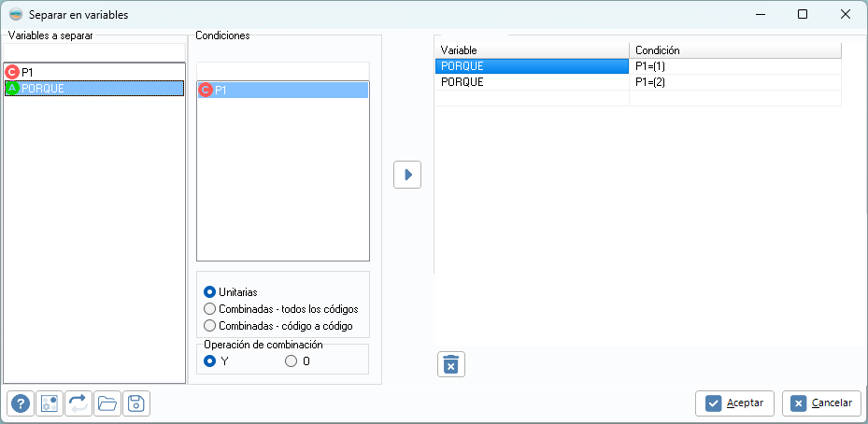Screen dimensions: 868x424
Task: Click the open folder icon
Action: click(x=107, y=403)
